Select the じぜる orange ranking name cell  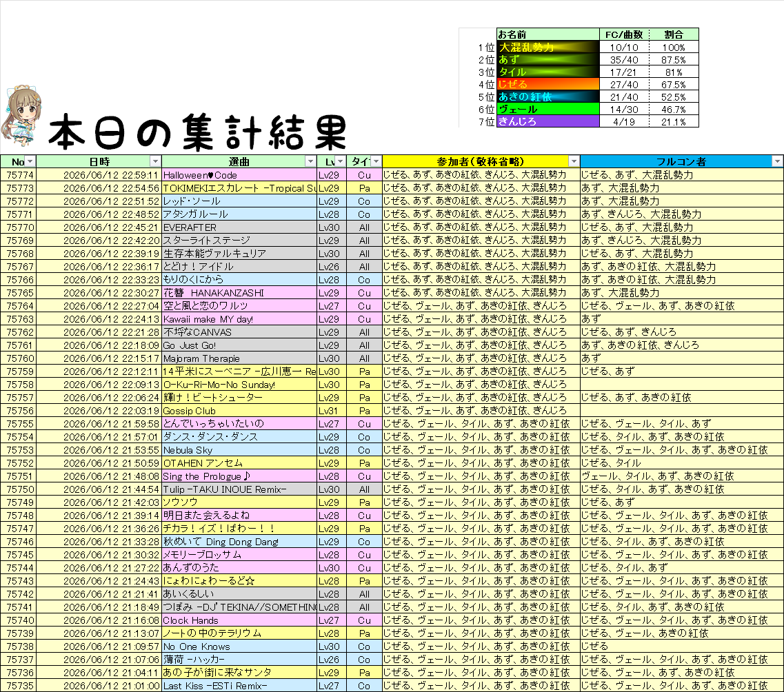548,85
